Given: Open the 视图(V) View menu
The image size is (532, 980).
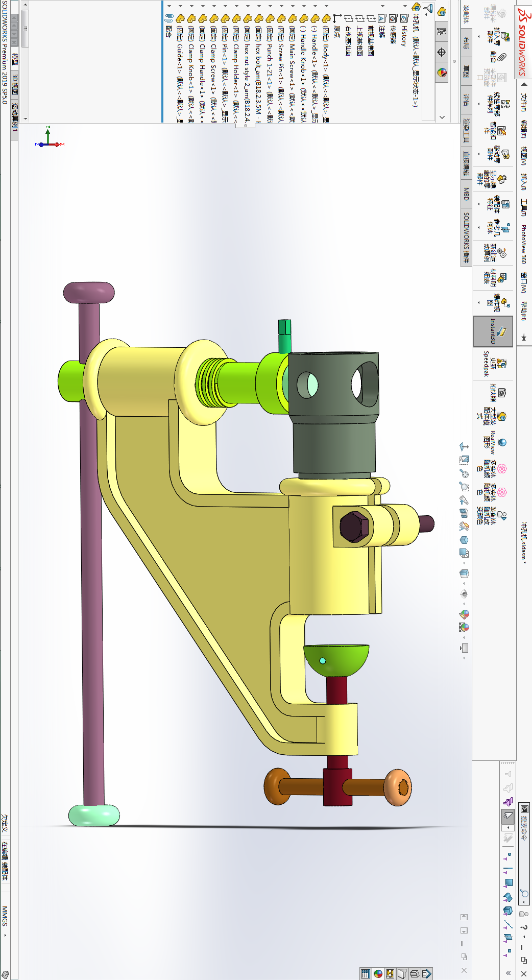Looking at the screenshot, I should [x=524, y=156].
